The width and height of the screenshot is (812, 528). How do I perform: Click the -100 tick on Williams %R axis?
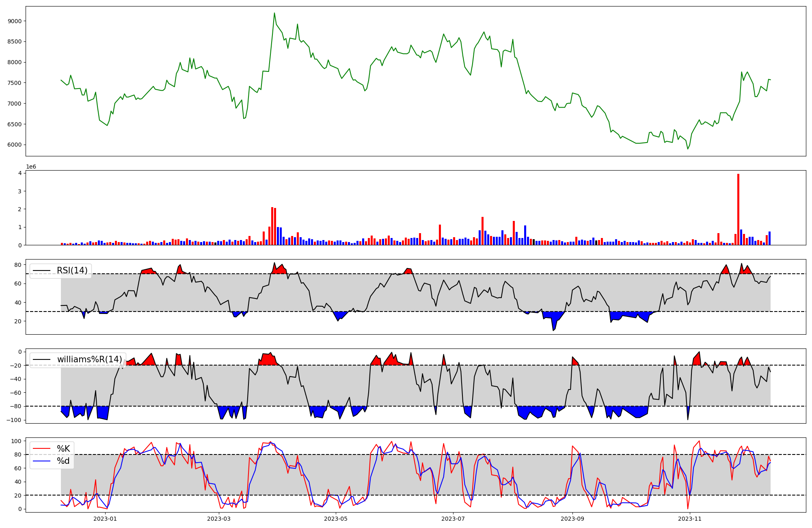(x=13, y=420)
